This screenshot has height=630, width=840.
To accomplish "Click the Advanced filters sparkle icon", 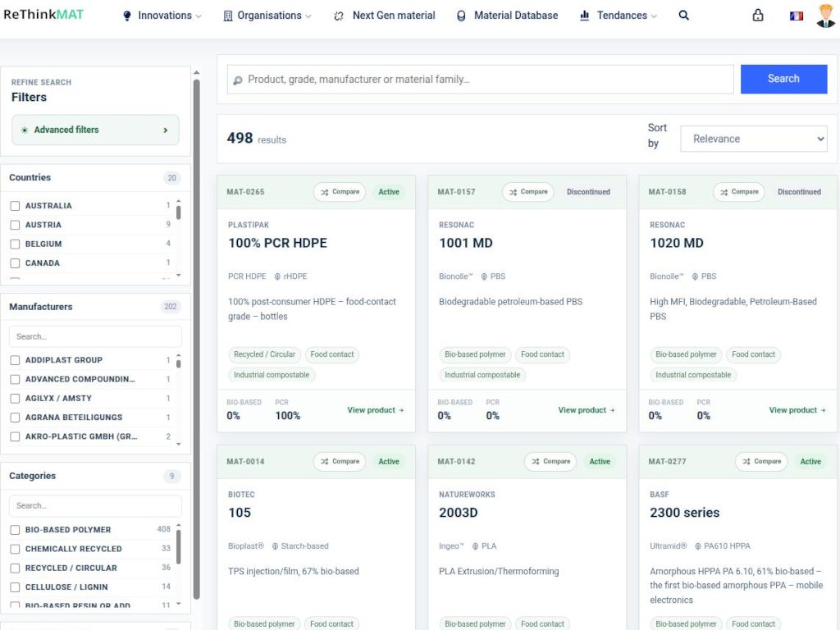I will coord(25,130).
